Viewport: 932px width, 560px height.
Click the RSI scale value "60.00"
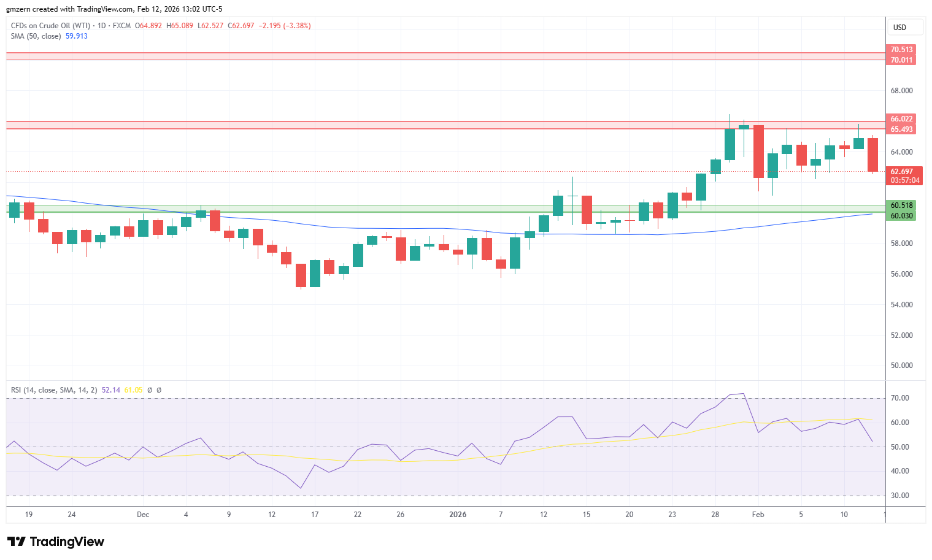(x=900, y=423)
